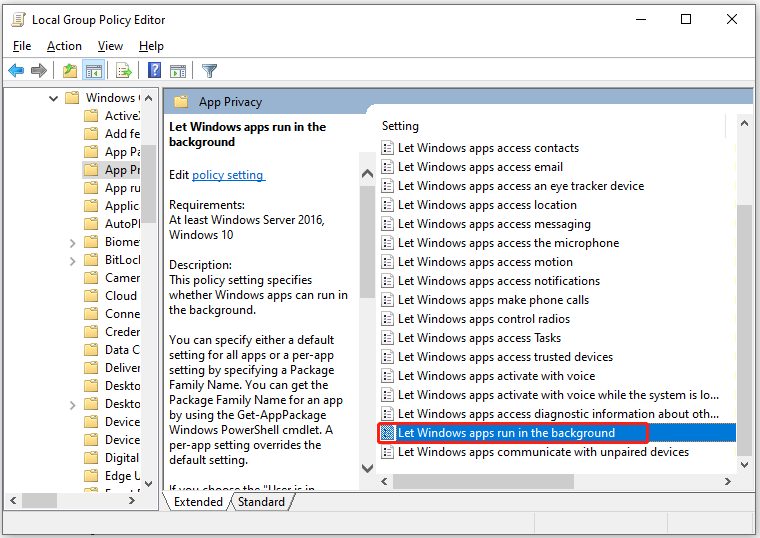Select Let Windows apps access email

coord(480,167)
